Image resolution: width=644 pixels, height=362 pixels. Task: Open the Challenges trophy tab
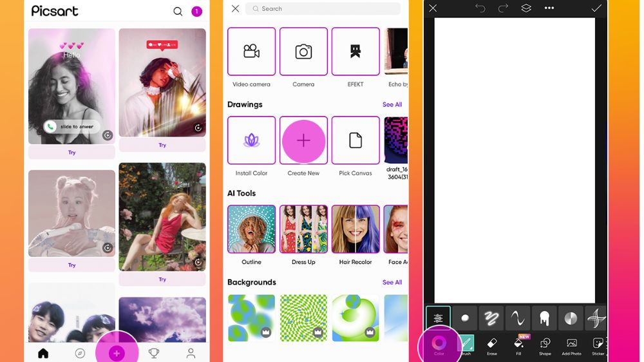154,353
